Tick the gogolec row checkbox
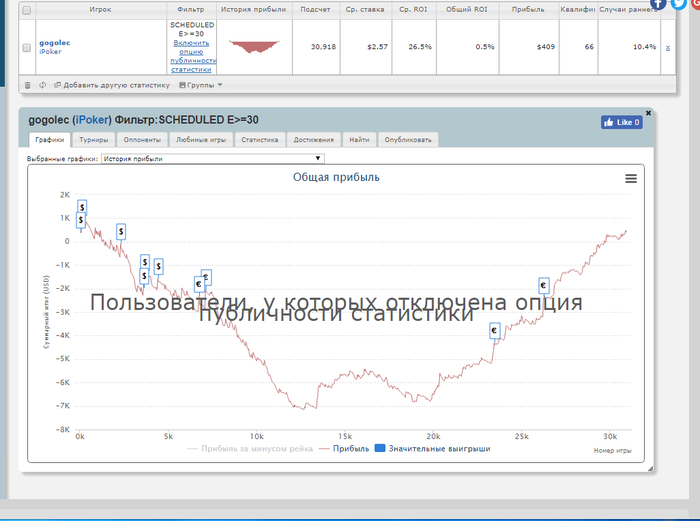The image size is (700, 521). pos(27,47)
